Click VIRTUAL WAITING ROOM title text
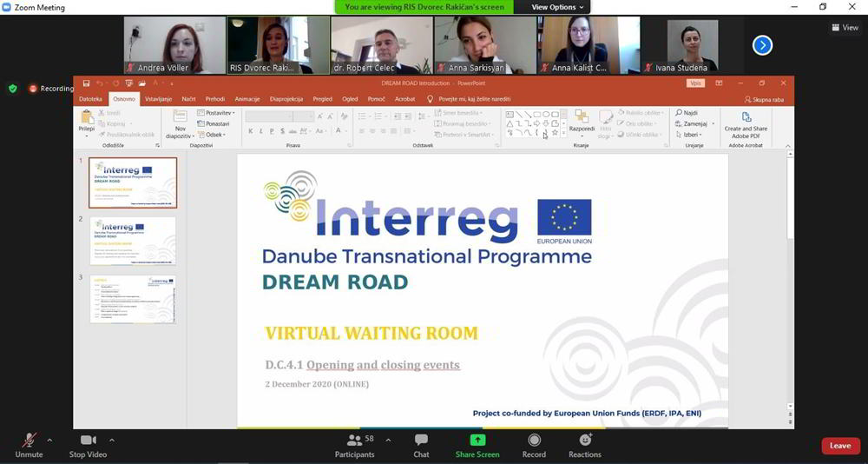The width and height of the screenshot is (868, 464). 372,333
